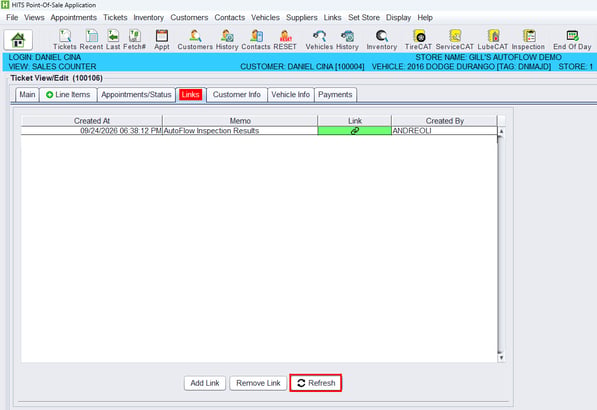This screenshot has height=410, width=597.
Task: Open the Help menu
Action: click(x=425, y=18)
